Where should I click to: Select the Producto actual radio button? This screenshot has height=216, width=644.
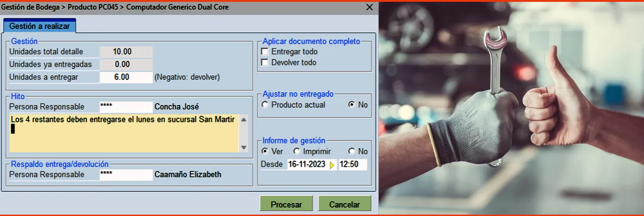pyautogui.click(x=265, y=105)
